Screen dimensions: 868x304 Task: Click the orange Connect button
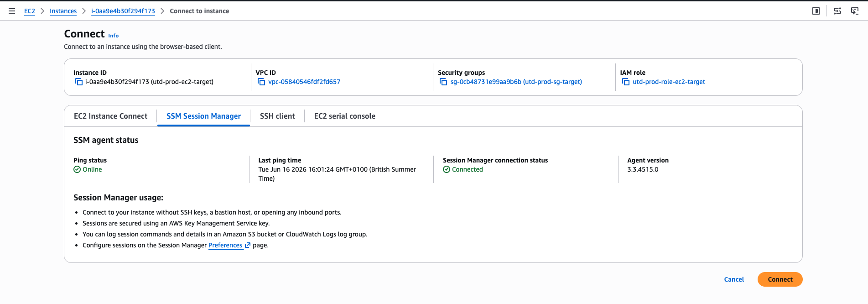(780, 279)
